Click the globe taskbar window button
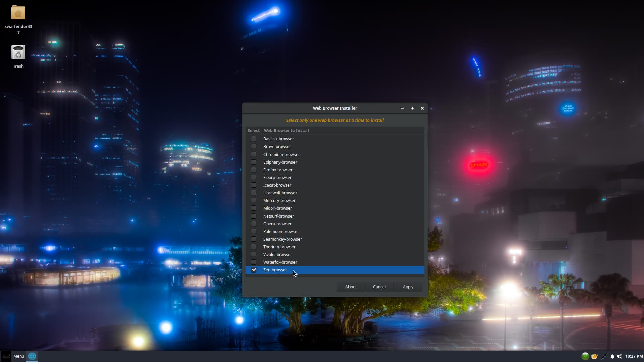 [32, 356]
